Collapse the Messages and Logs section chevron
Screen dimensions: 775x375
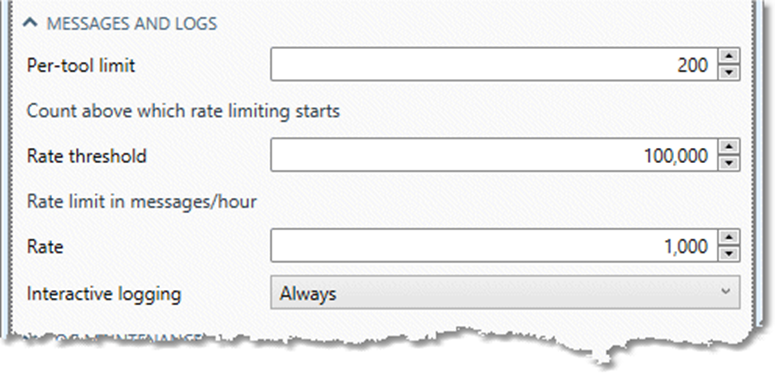pos(31,23)
